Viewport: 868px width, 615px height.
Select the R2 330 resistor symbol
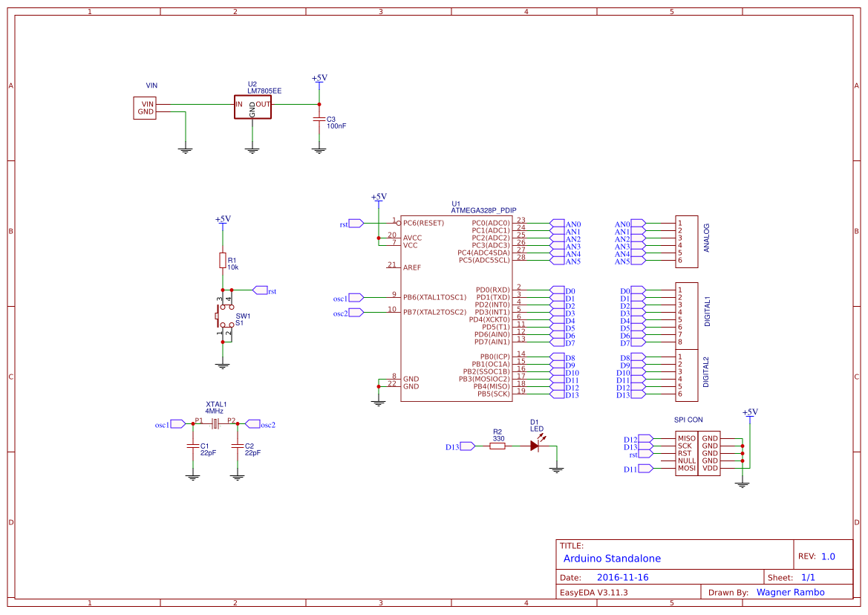(x=497, y=446)
